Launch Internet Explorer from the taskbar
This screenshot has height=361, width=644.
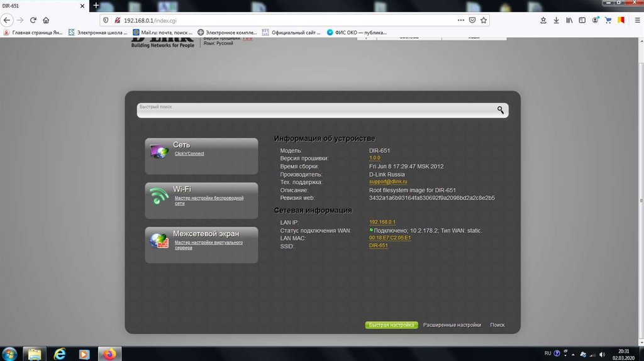pos(60,354)
